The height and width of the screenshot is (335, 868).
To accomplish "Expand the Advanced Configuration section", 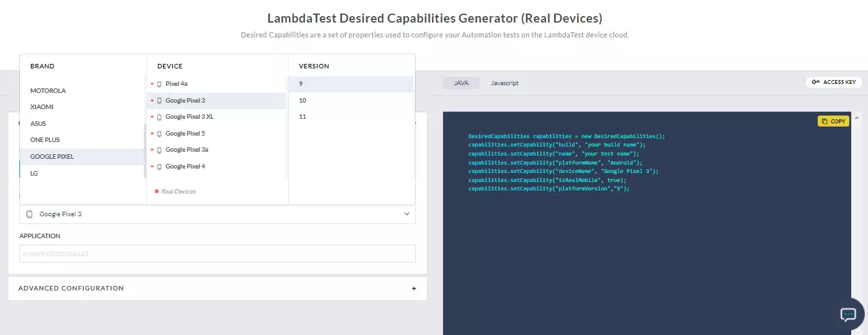I will [x=413, y=289].
